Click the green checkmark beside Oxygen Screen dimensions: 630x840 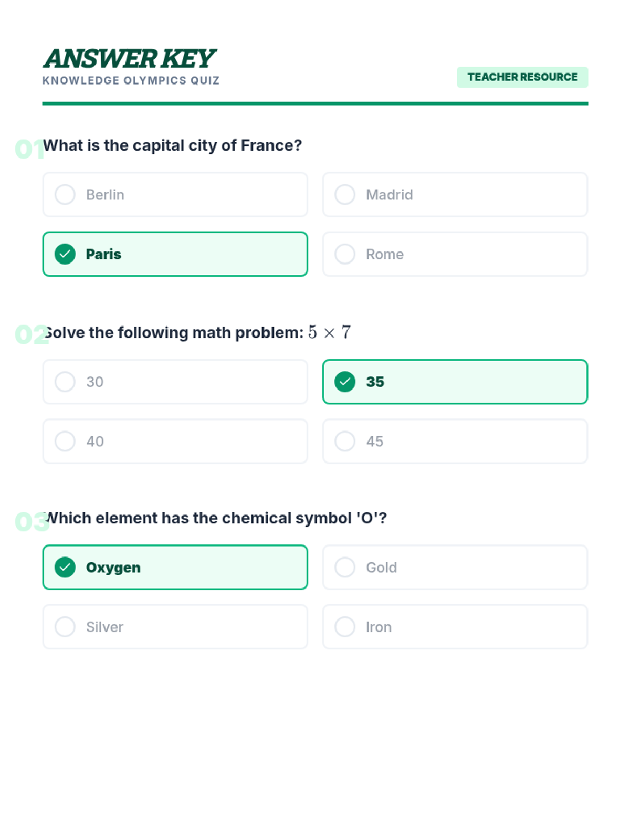coord(65,568)
